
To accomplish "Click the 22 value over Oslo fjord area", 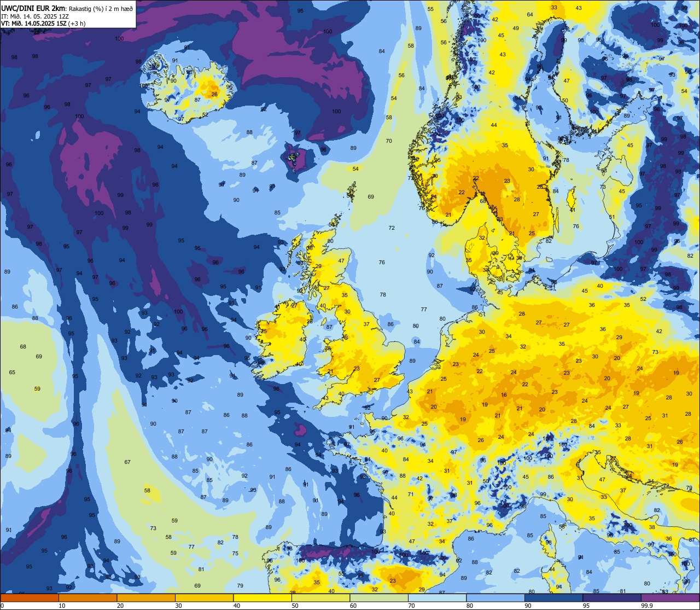I will [476, 178].
